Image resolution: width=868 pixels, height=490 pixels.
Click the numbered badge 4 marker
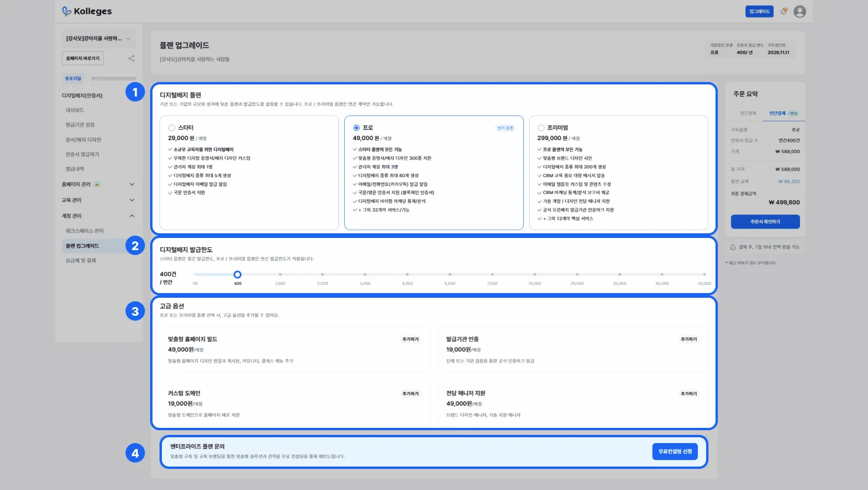point(135,453)
